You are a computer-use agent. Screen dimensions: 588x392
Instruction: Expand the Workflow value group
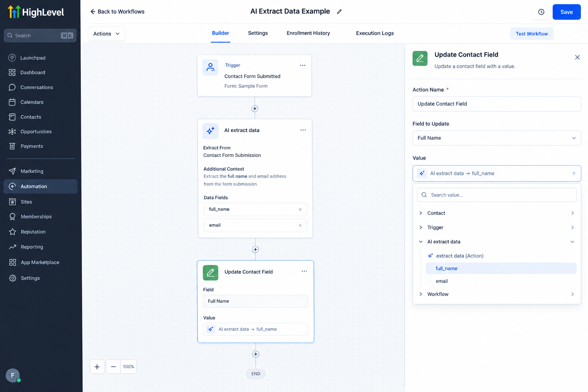497,294
